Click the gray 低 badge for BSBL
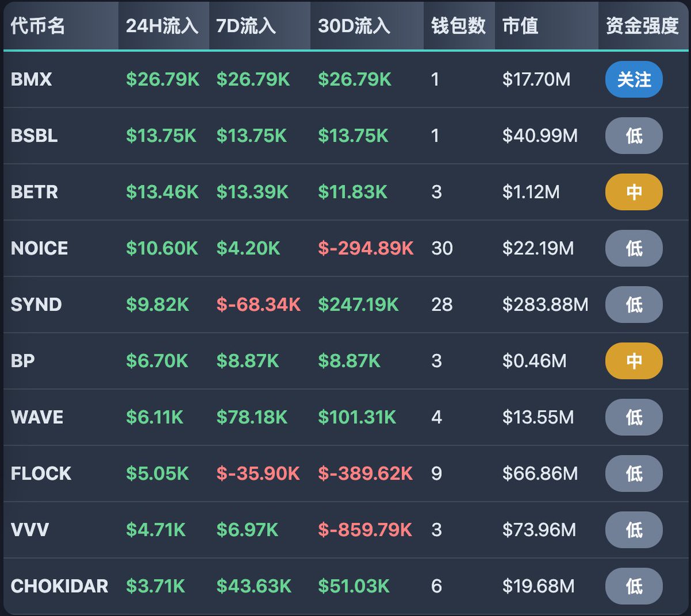Screen dimensions: 691x616 pyautogui.click(x=633, y=136)
